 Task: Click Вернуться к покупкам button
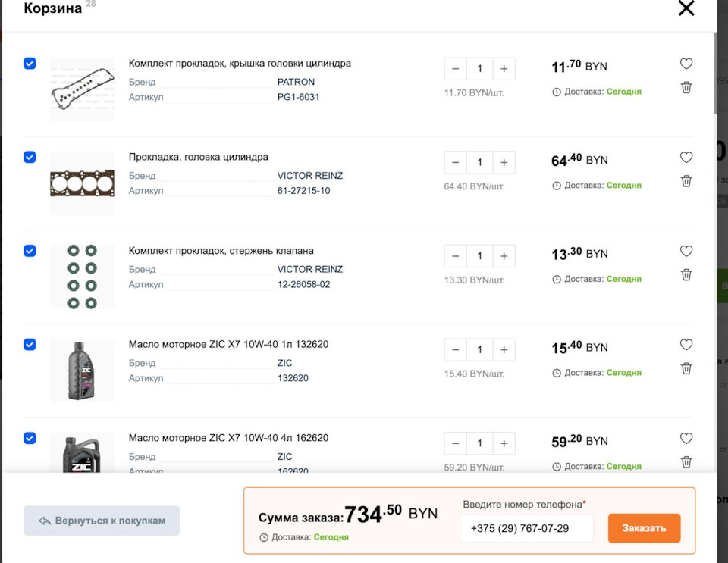point(102,521)
